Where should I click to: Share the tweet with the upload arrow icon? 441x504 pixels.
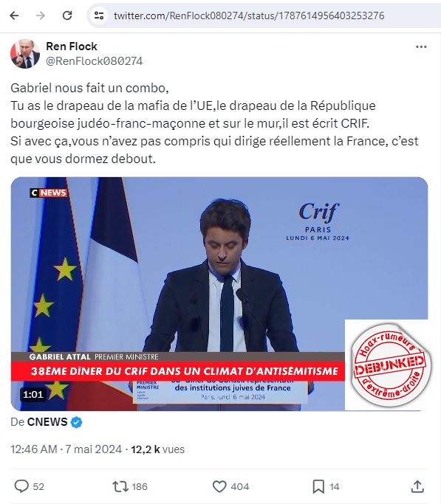[x=417, y=486]
